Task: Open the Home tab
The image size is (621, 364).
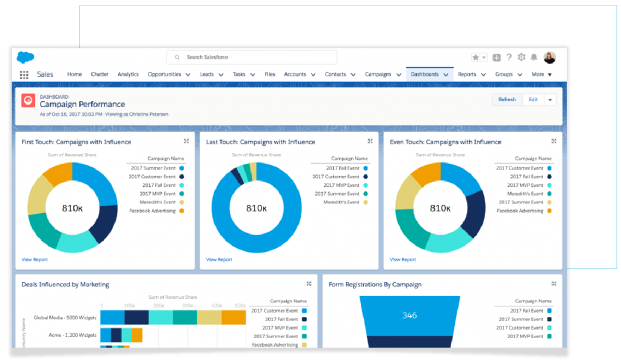Action: pyautogui.click(x=75, y=74)
